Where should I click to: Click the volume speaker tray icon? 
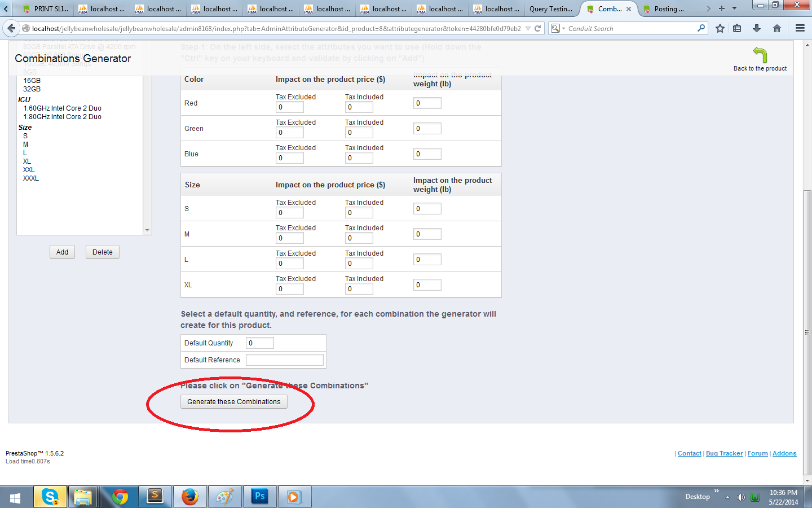(x=741, y=497)
